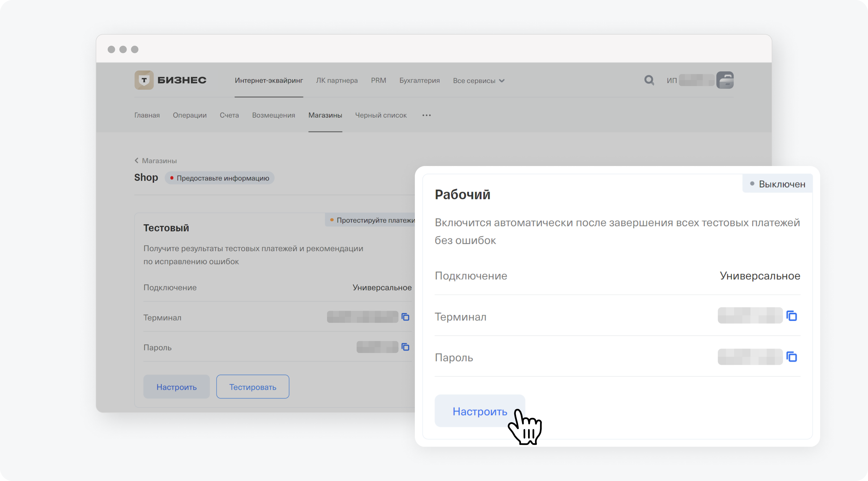Expand the Все сервисы dropdown
868x481 pixels.
[x=478, y=81]
